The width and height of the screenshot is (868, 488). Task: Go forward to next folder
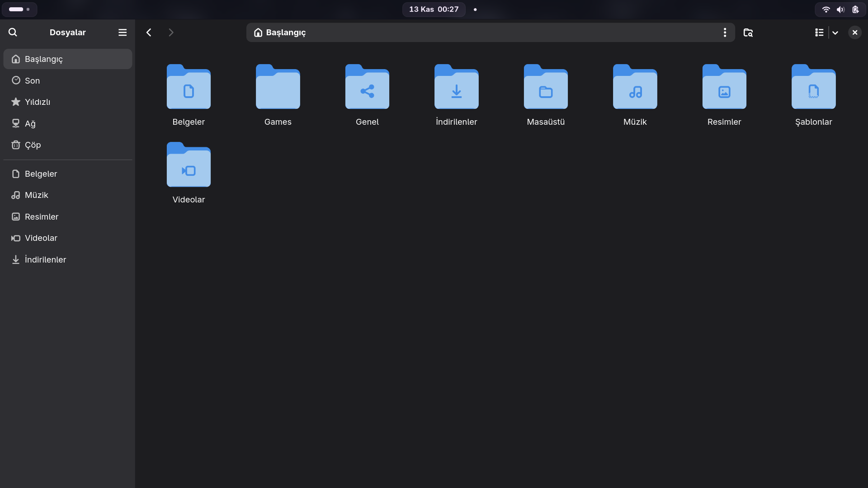171,32
